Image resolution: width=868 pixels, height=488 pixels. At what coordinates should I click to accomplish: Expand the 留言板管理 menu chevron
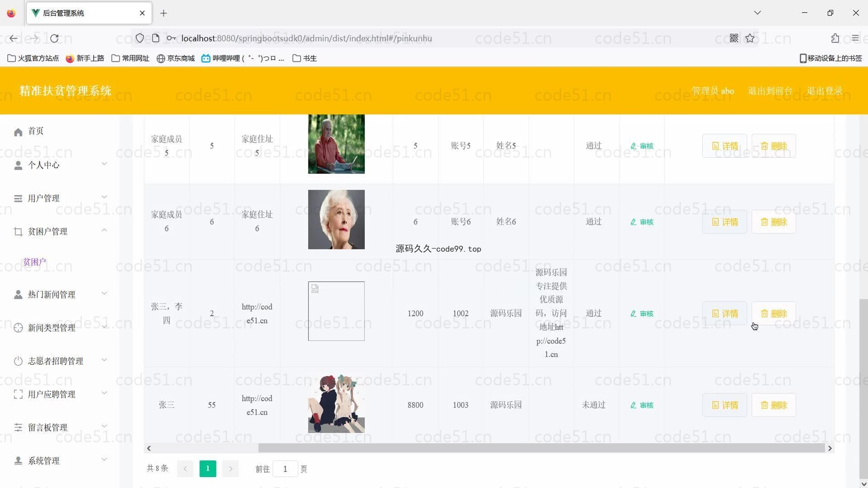pos(104,426)
